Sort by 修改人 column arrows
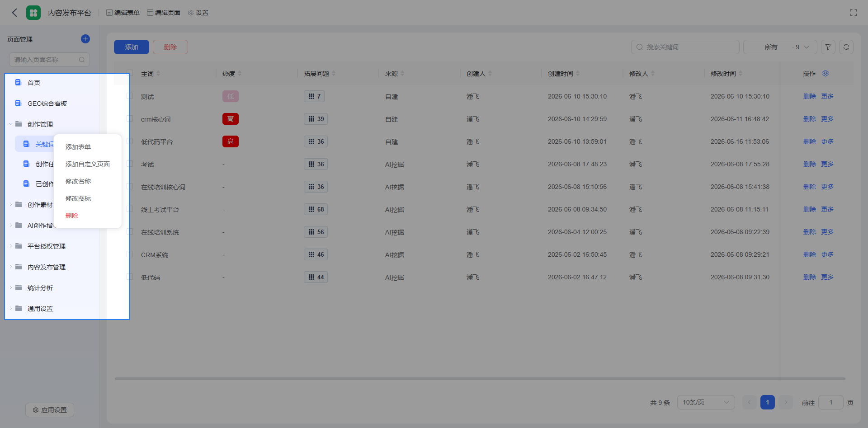868x428 pixels. click(653, 74)
